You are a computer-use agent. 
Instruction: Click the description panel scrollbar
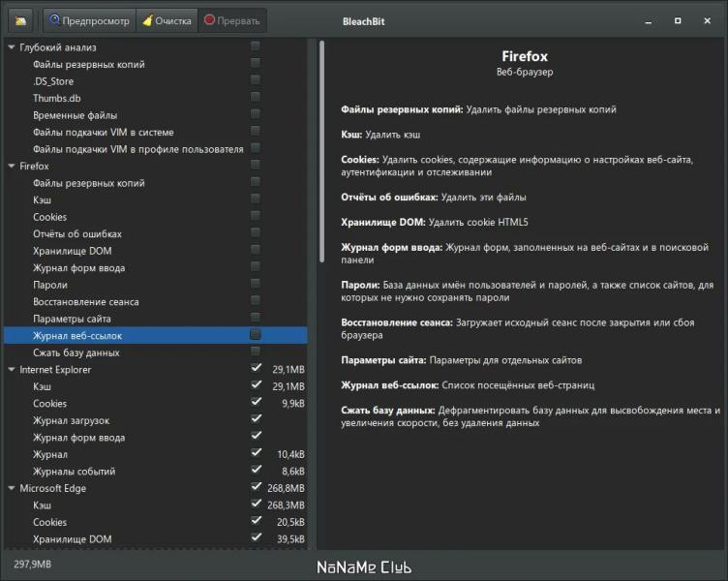click(x=321, y=152)
